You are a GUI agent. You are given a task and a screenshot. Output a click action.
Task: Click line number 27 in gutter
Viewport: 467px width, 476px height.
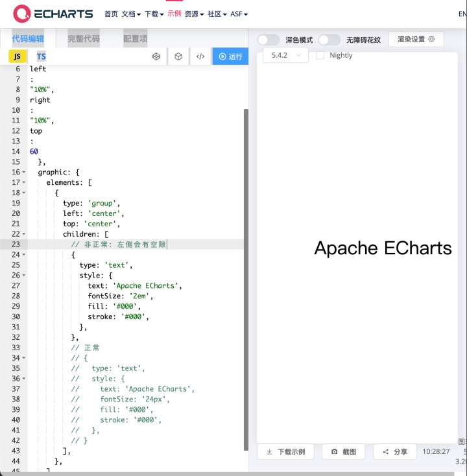pos(16,285)
